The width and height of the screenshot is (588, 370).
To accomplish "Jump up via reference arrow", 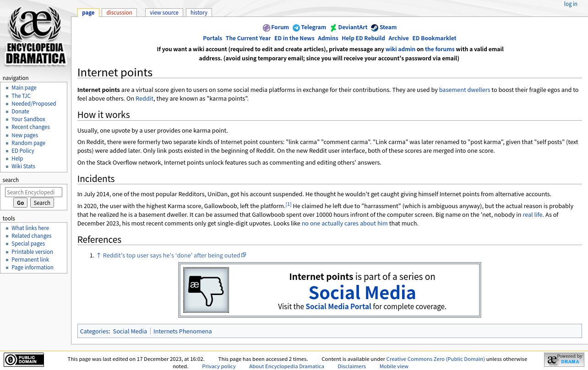I will 98,255.
